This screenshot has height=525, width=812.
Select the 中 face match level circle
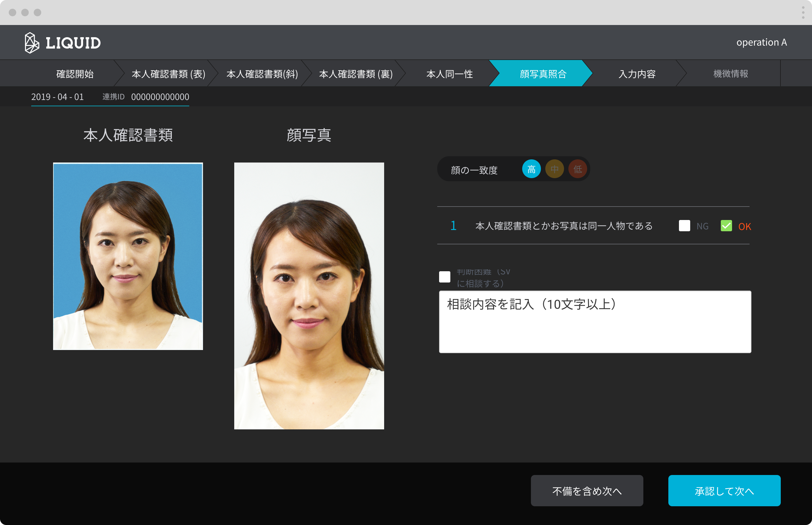coord(554,169)
